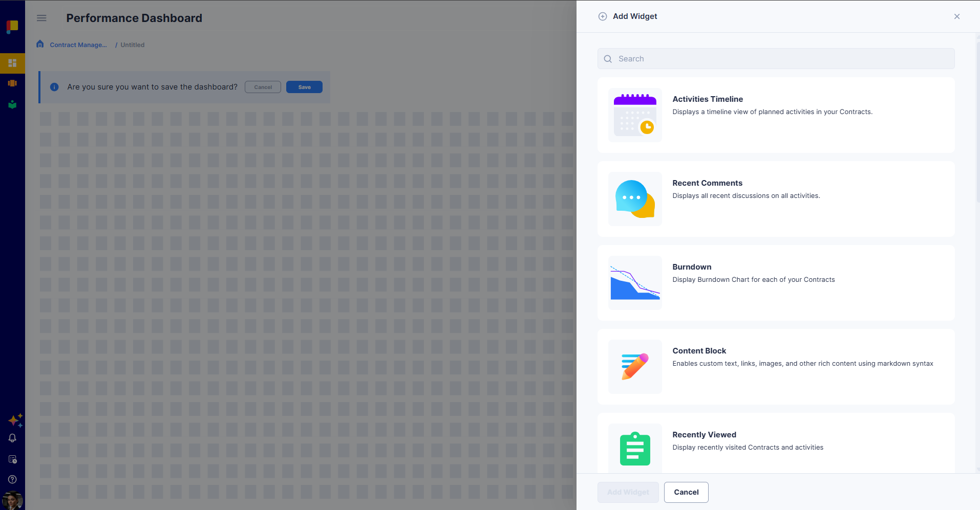This screenshot has width=980, height=510.
Task: Select the Burndown widget title
Action: pos(692,267)
